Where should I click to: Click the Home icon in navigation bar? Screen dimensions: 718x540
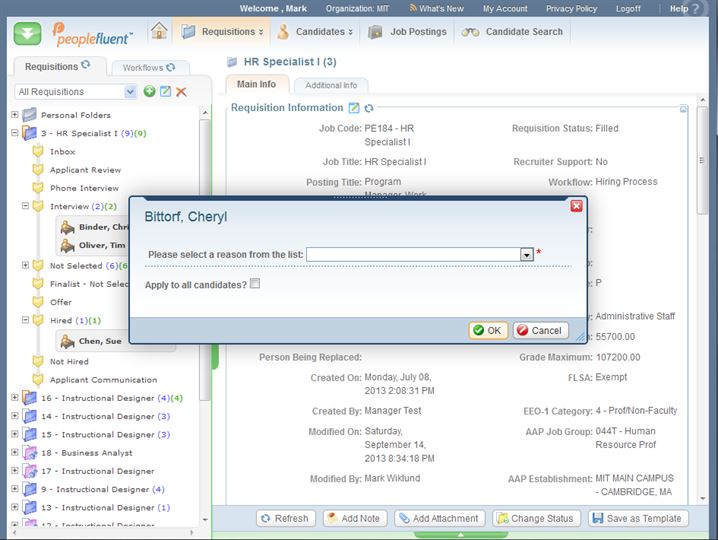[x=159, y=31]
